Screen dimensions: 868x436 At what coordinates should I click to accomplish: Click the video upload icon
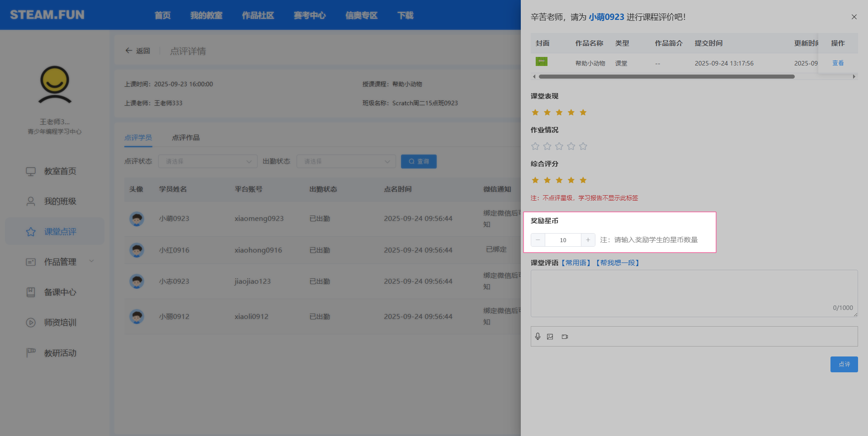(x=565, y=337)
